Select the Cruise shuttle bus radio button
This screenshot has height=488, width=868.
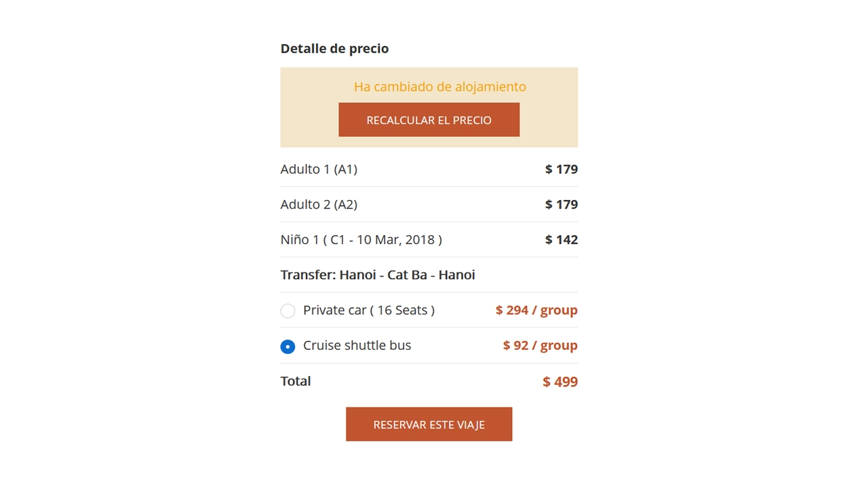[288, 346]
